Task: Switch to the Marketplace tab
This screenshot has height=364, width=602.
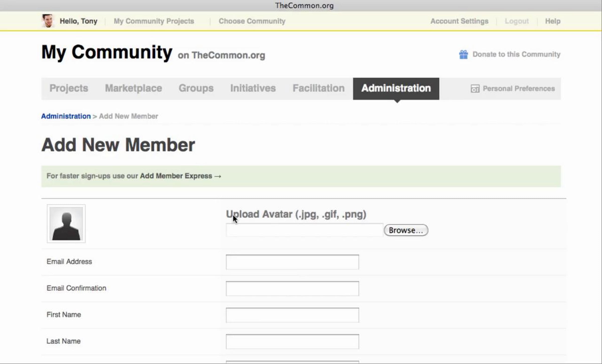Action: tap(133, 88)
